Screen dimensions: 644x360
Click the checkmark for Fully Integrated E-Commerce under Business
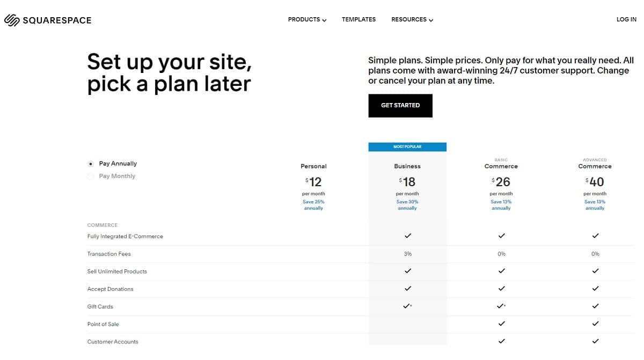pyautogui.click(x=408, y=236)
